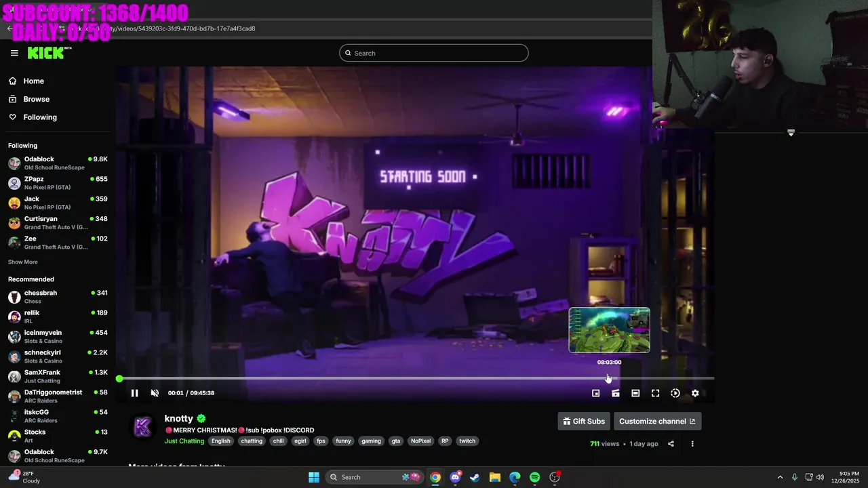This screenshot has width=868, height=488.
Task: Select the chatting tag
Action: click(252, 441)
